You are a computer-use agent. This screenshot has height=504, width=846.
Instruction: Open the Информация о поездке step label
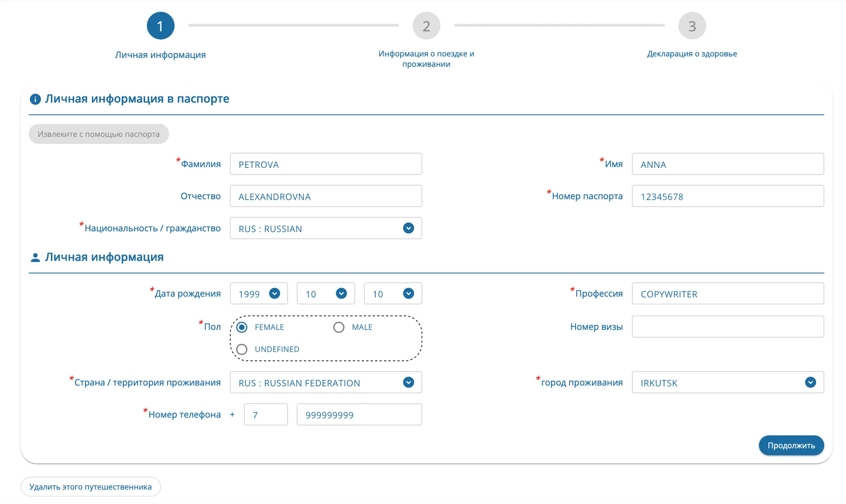click(x=426, y=59)
